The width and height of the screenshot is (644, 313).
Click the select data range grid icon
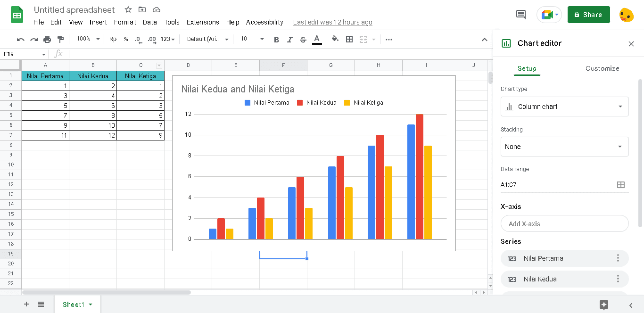[621, 185]
